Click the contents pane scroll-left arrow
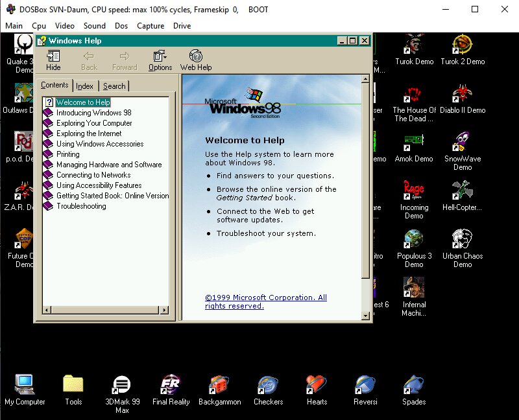 point(47,310)
